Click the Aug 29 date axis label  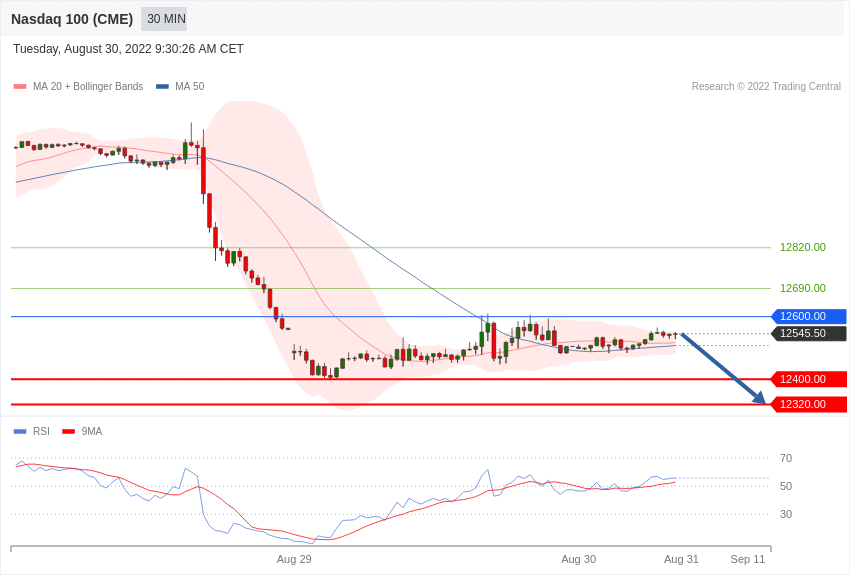[294, 560]
